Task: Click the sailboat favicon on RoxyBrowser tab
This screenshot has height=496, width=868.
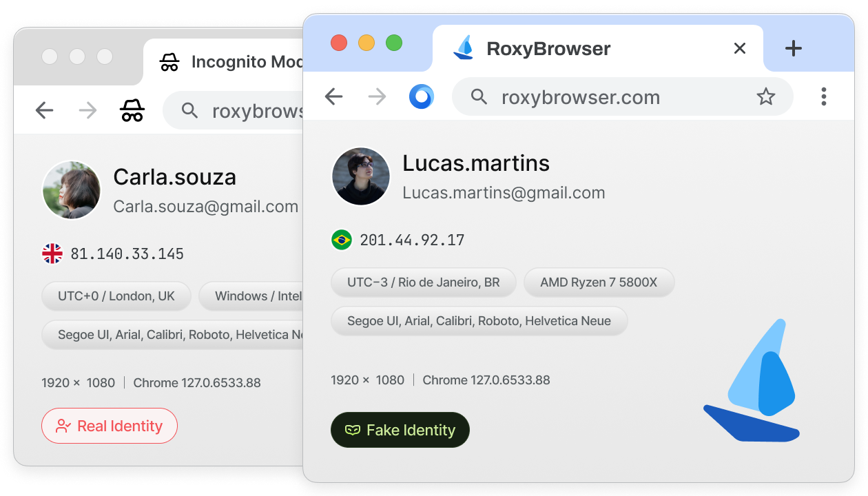Action: pos(464,48)
